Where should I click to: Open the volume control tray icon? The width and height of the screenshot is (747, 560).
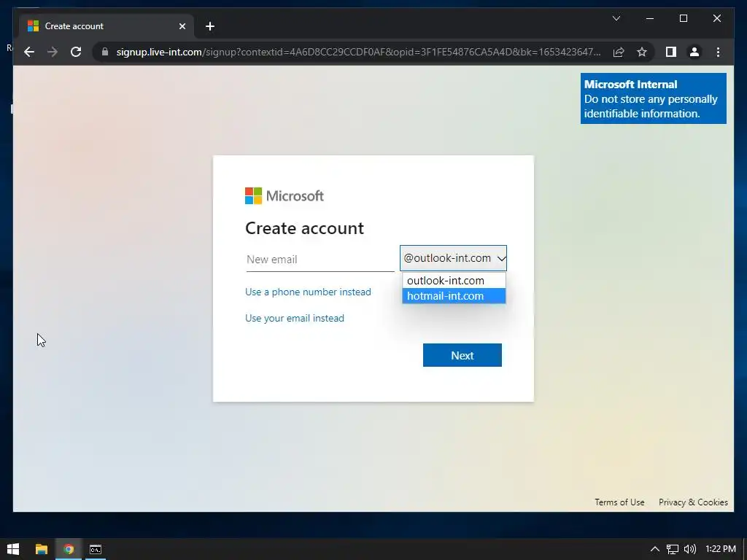click(x=690, y=549)
